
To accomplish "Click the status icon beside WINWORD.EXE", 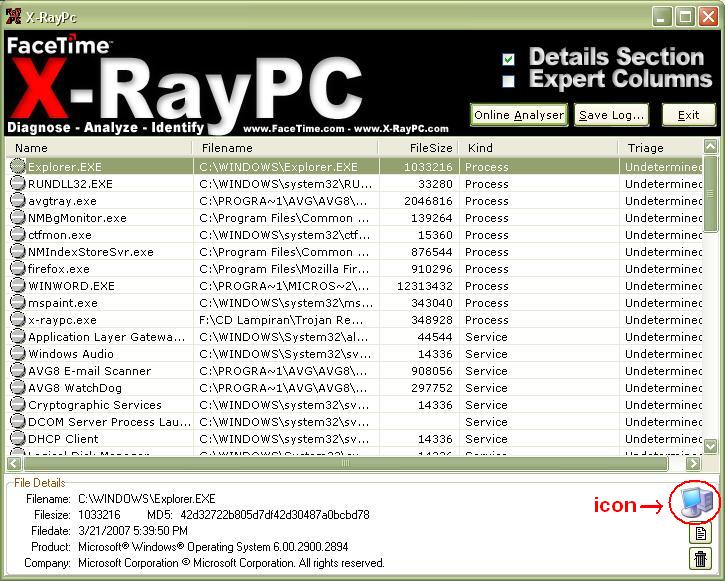I will pyautogui.click(x=18, y=286).
